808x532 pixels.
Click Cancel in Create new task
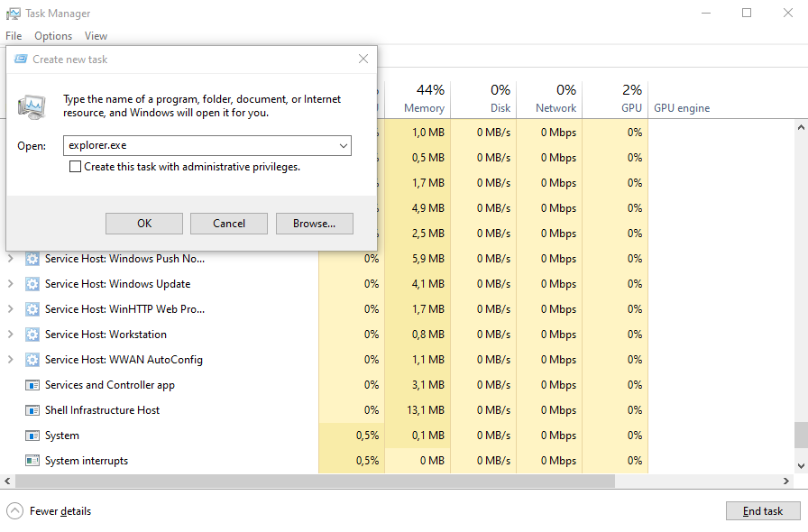[x=229, y=224]
